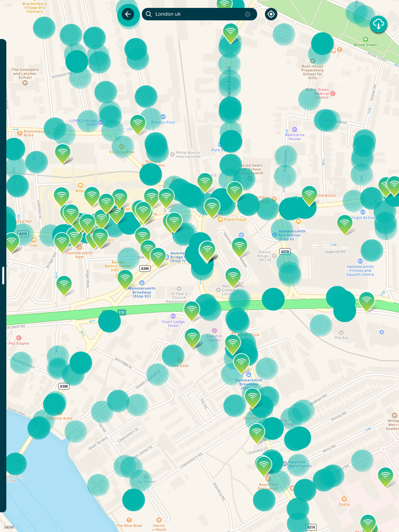Open the Legal link
Screen dimensions: 399x532
click(x=9, y=526)
